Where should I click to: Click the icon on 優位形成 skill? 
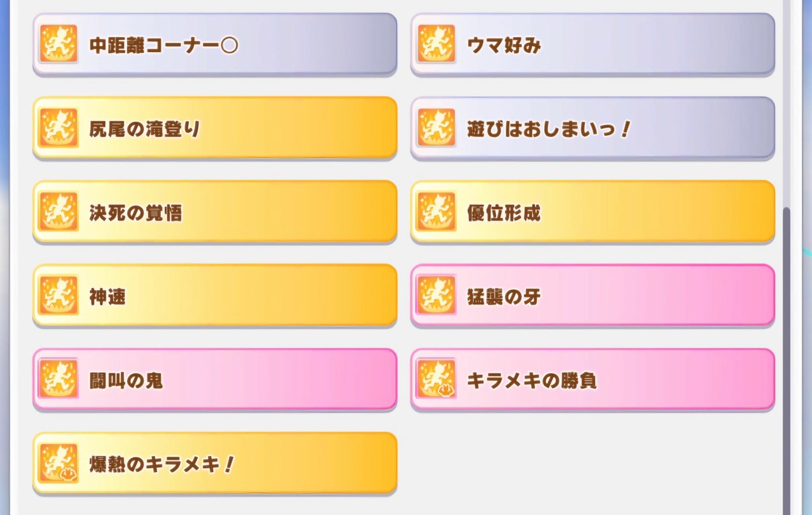coord(436,211)
